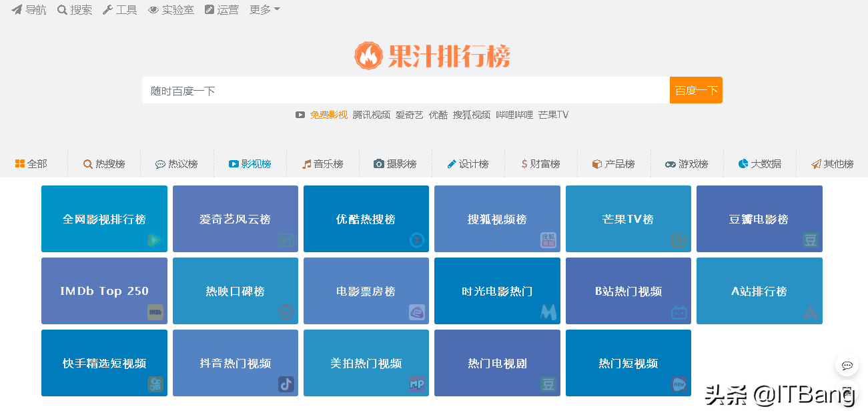Viewport: 868px width, 419px height.
Task: Select the 热搜榜 tab
Action: pos(104,163)
